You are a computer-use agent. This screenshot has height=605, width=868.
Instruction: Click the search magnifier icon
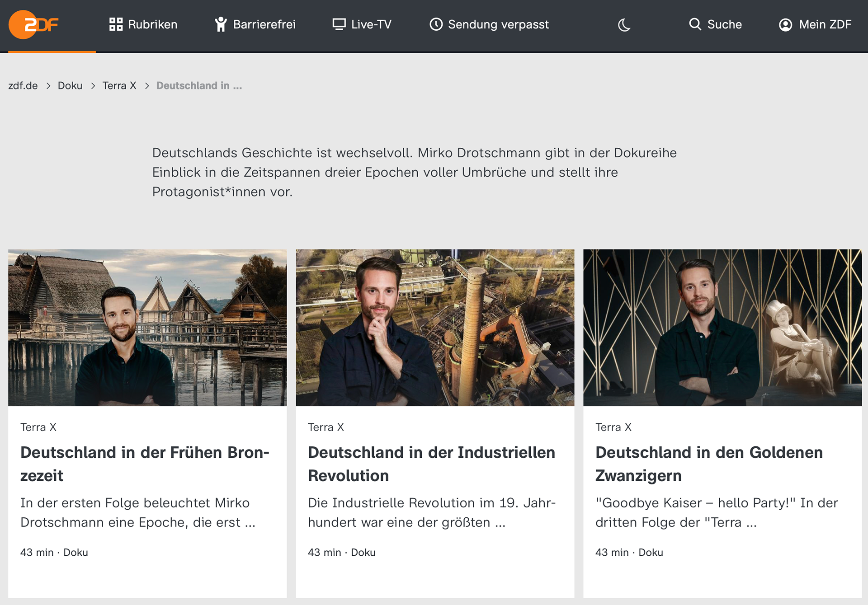pos(695,24)
